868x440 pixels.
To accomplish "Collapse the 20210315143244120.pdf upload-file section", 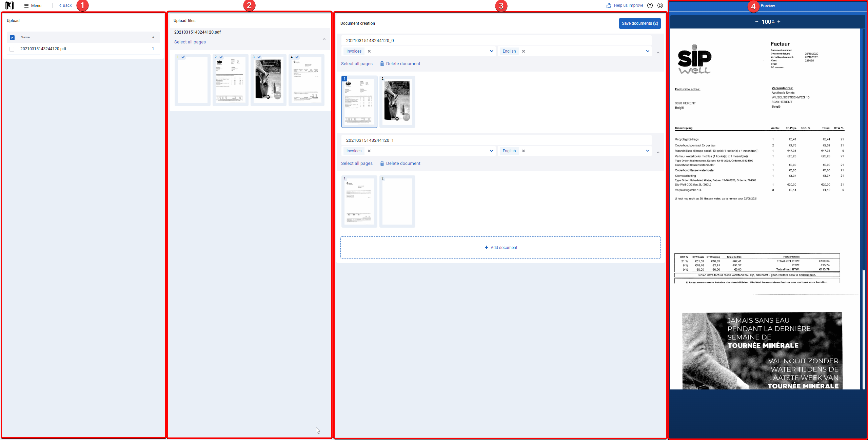I will coord(324,39).
